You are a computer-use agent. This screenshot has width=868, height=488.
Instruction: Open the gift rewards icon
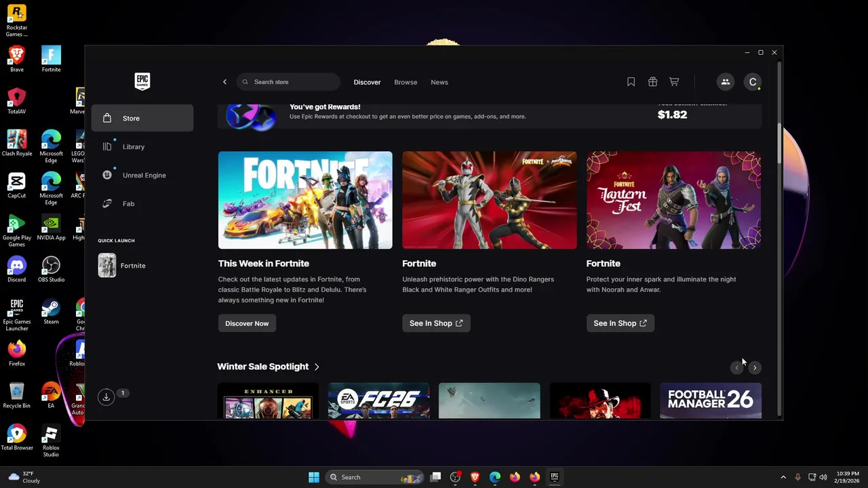pos(652,82)
